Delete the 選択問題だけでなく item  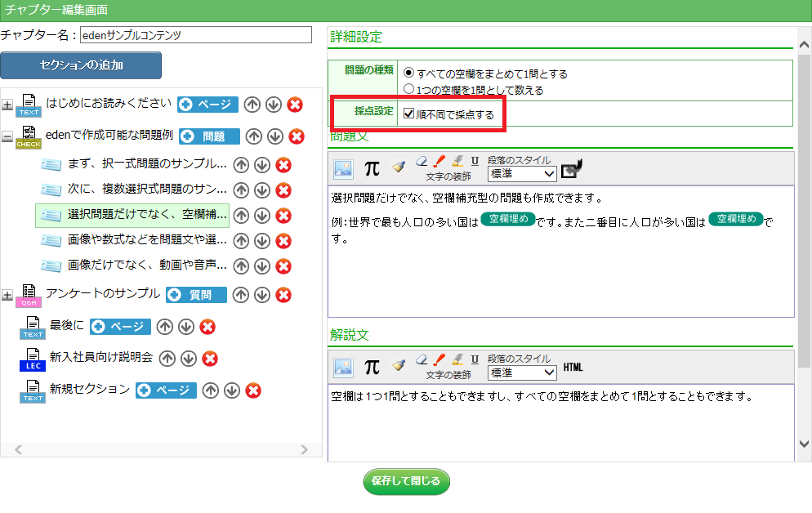click(x=283, y=216)
